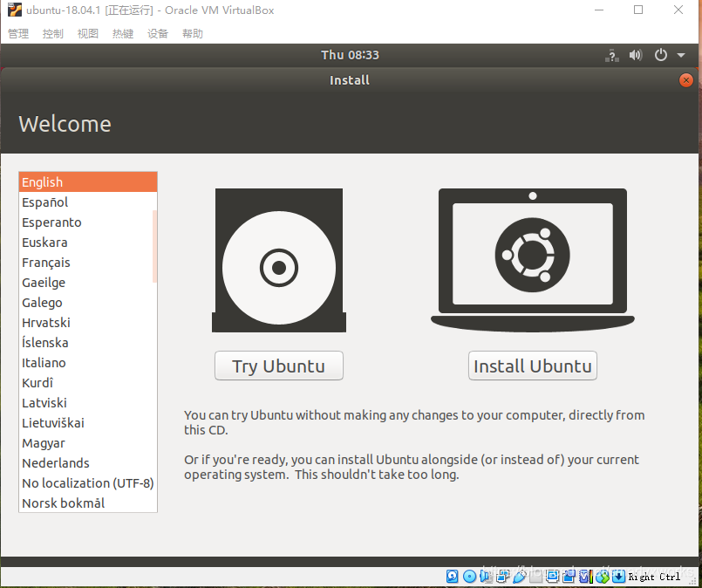702x588 pixels.
Task: Select Lietuviškai in the language list
Action: 88,423
